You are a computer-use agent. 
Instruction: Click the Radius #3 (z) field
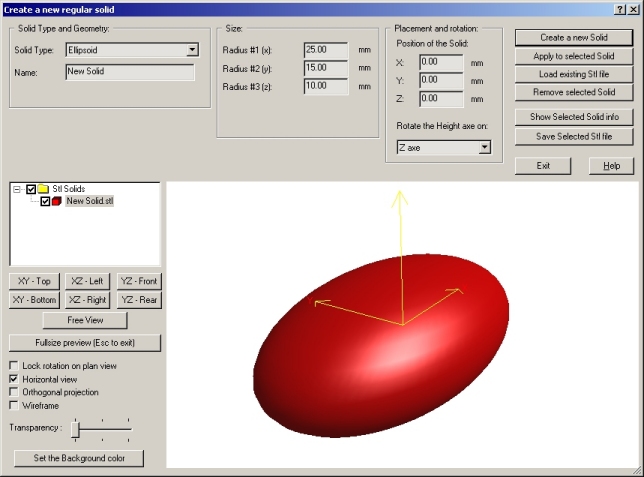point(326,86)
